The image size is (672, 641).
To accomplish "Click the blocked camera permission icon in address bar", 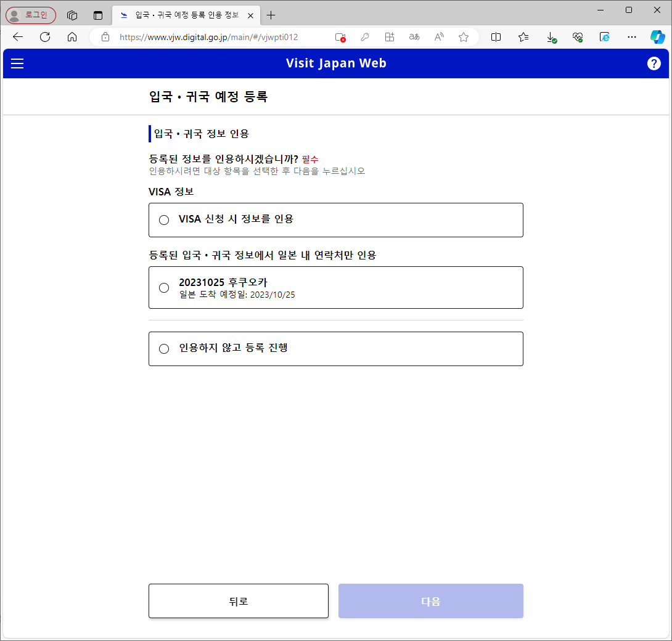I will [x=340, y=37].
